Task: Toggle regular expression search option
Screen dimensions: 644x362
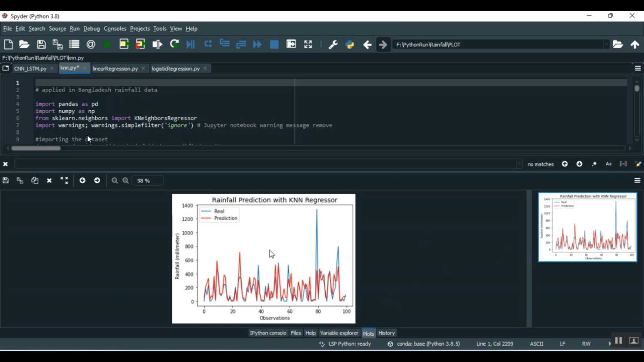Action: [594, 164]
